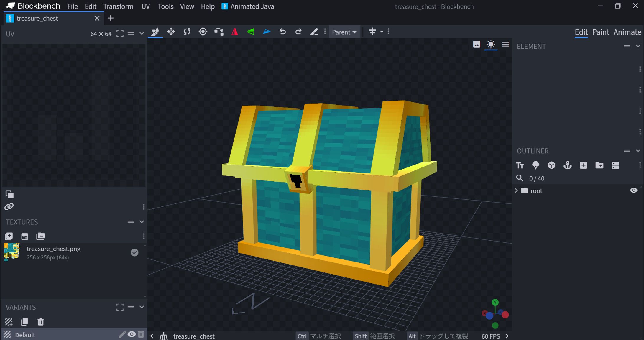This screenshot has height=340, width=644.
Task: Open the Vertex Snap tool
Action: coord(219,32)
